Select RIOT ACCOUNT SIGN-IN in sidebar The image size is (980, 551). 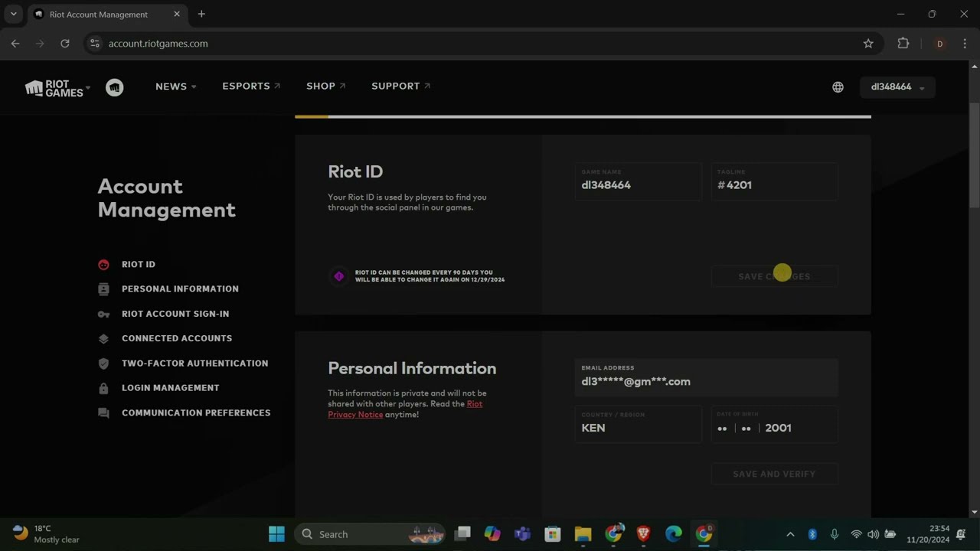tap(175, 314)
